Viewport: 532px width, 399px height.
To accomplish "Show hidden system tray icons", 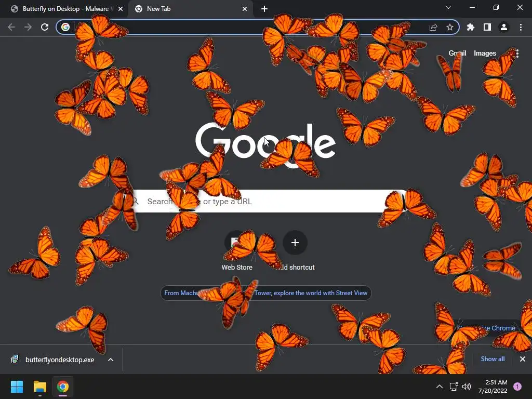I will (440, 387).
